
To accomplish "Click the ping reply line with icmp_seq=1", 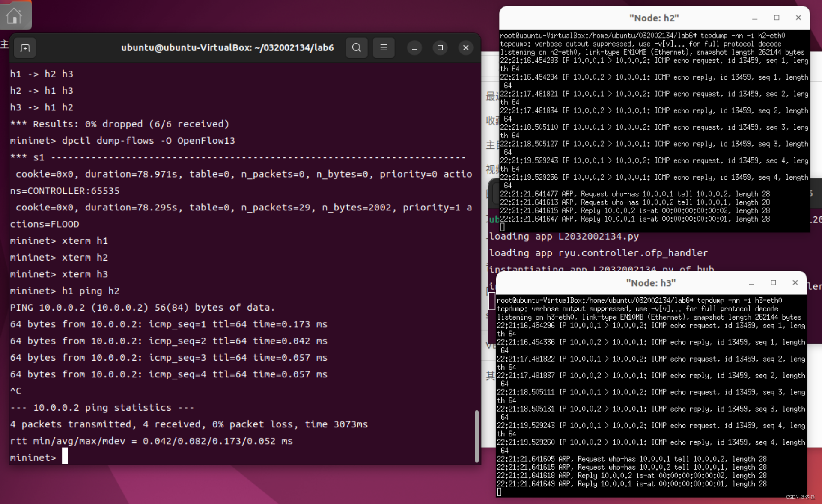I will point(169,324).
